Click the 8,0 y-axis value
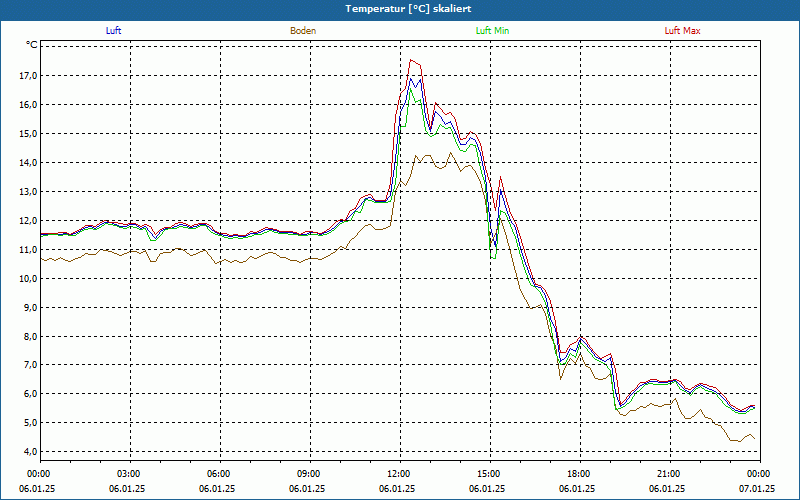The image size is (800, 500). coord(30,337)
